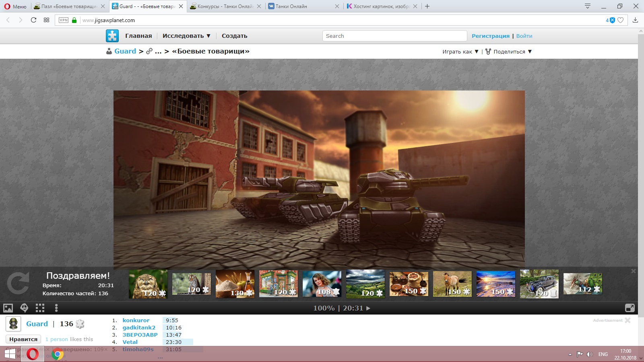Open Vetal's profile in leaderboard

coord(130,342)
